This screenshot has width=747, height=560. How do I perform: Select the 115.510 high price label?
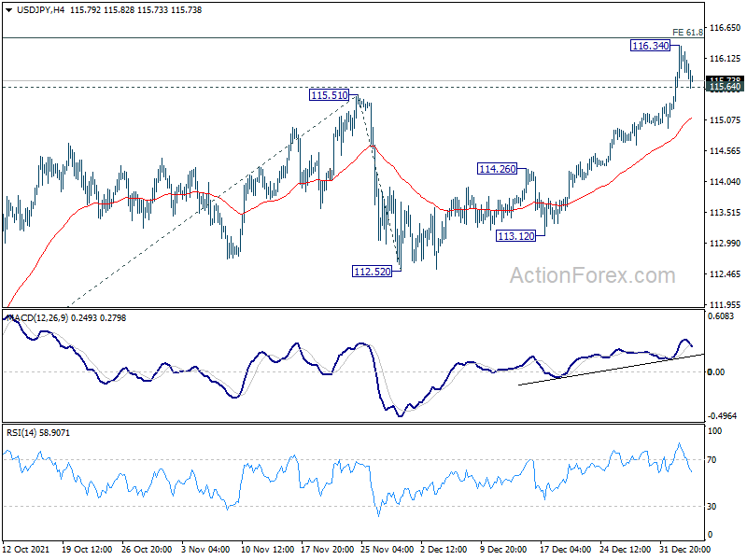[x=330, y=95]
